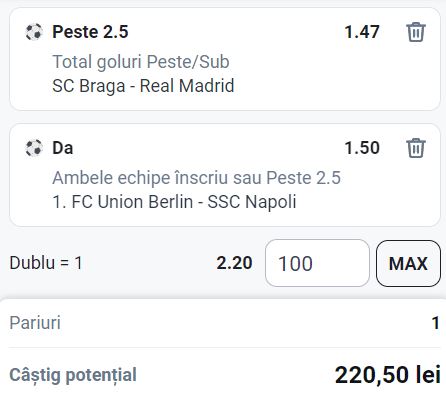Remove the Union Berlin - Napoli bet via trash icon
The image size is (446, 397).
click(416, 148)
